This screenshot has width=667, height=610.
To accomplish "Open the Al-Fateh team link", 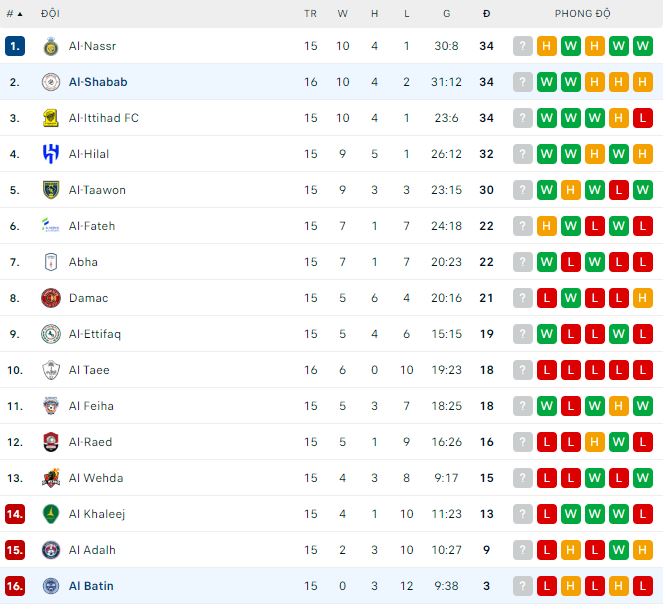I will (x=92, y=226).
